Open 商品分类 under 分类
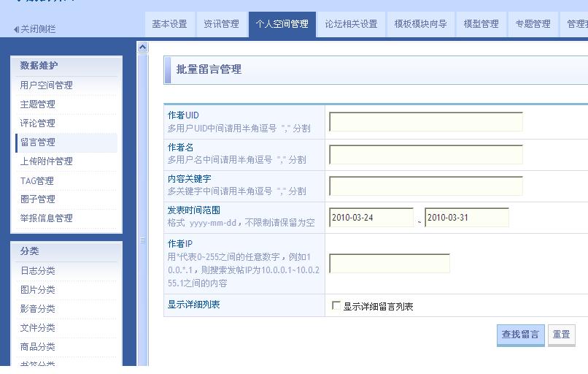This screenshot has width=588, height=374. point(37,346)
